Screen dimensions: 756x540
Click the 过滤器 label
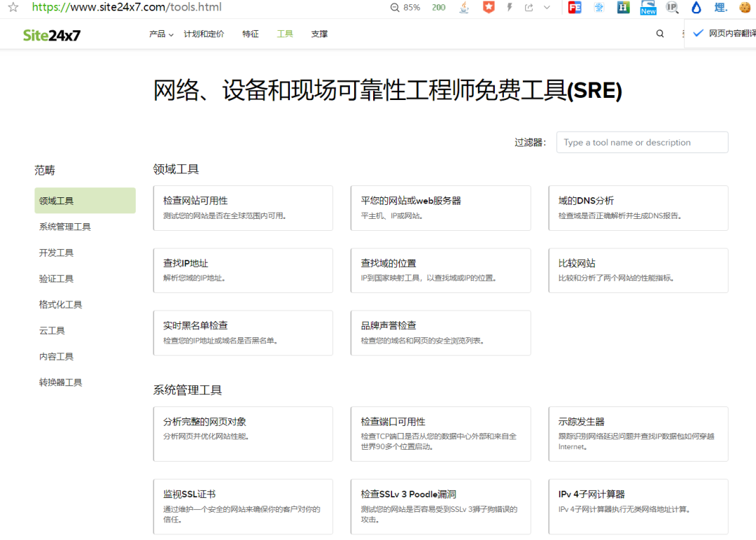pyautogui.click(x=530, y=142)
